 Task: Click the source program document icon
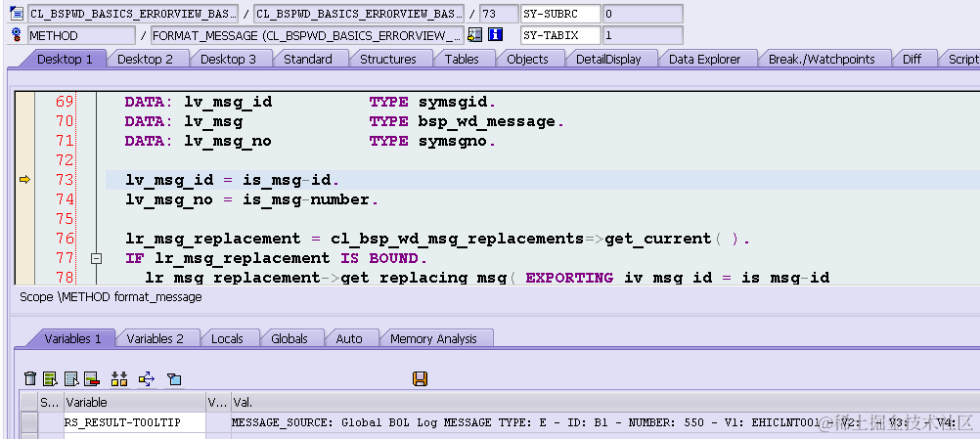[17, 13]
